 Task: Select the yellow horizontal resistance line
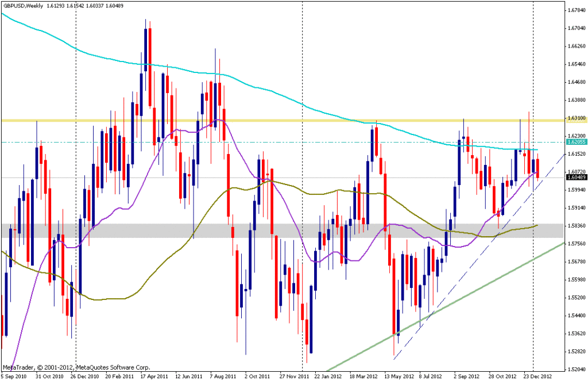(287, 120)
